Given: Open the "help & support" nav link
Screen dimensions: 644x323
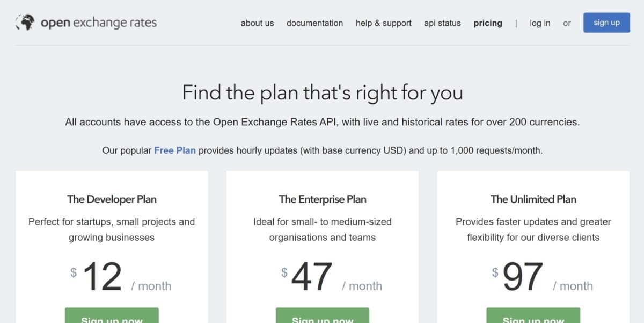Looking at the screenshot, I should click(x=383, y=23).
